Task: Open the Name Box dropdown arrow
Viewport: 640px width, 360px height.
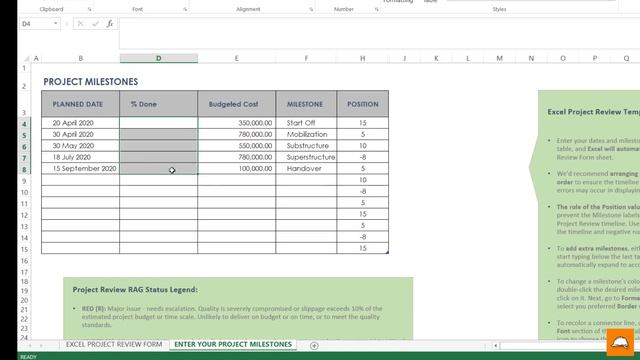Action: click(x=56, y=24)
